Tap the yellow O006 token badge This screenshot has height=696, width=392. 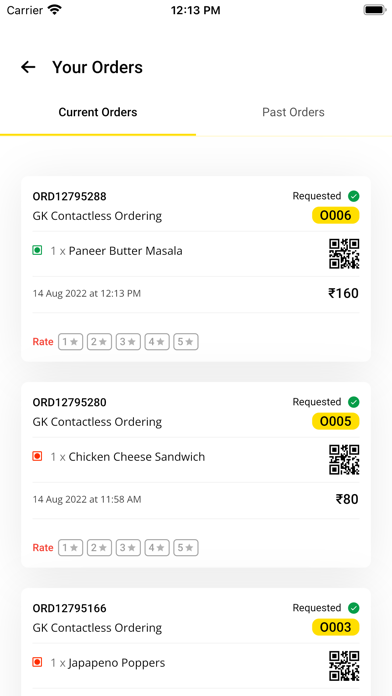(336, 215)
